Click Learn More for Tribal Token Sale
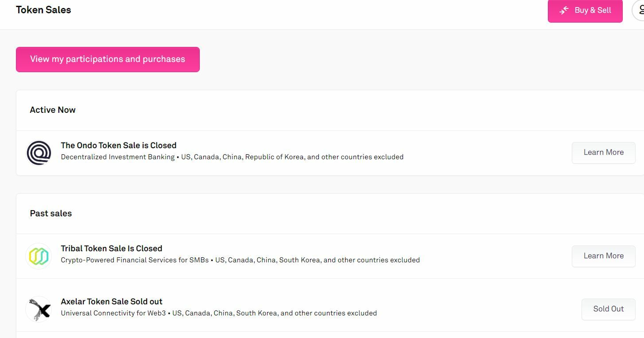 [x=603, y=256]
